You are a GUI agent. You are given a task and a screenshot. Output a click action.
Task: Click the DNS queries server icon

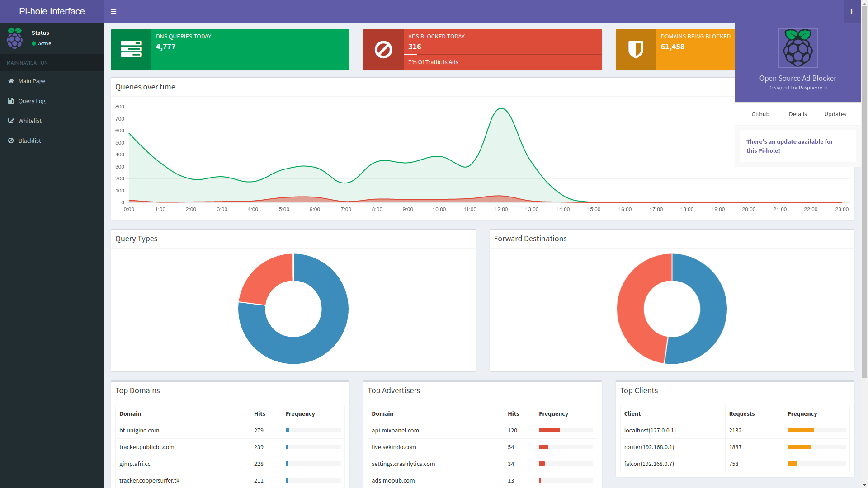click(131, 49)
